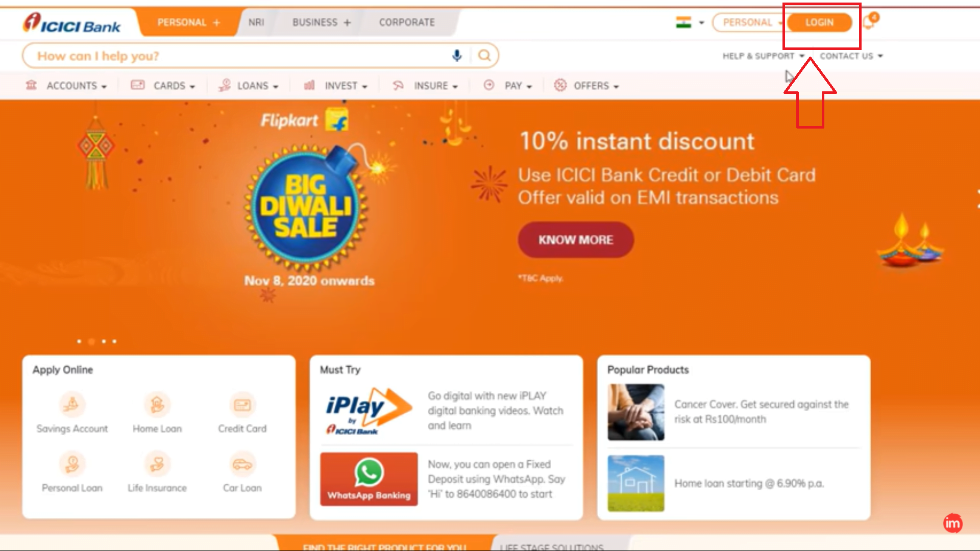This screenshot has width=980, height=551.
Task: Click the microphone voice search icon
Action: click(x=457, y=56)
